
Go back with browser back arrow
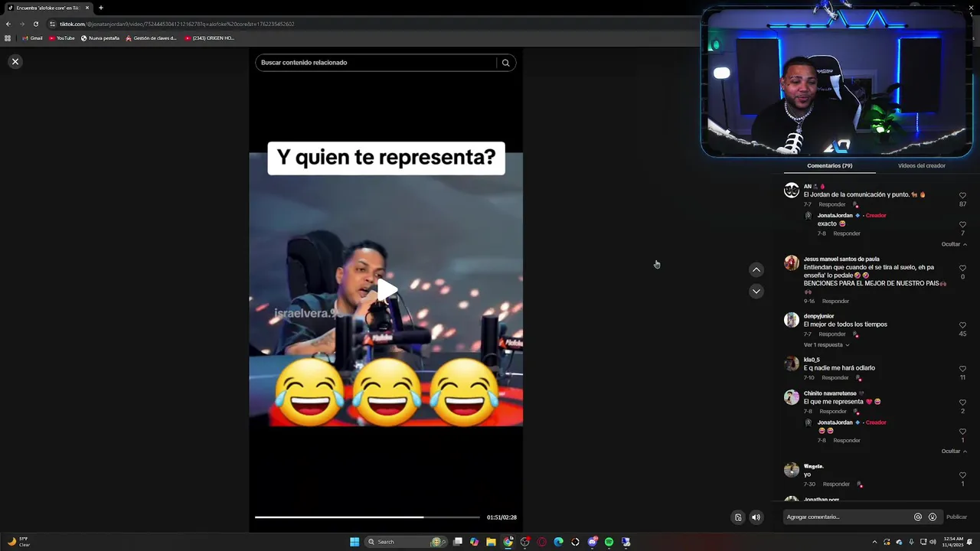pyautogui.click(x=8, y=24)
